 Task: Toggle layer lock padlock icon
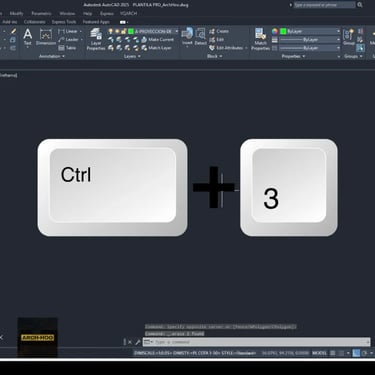123,31
